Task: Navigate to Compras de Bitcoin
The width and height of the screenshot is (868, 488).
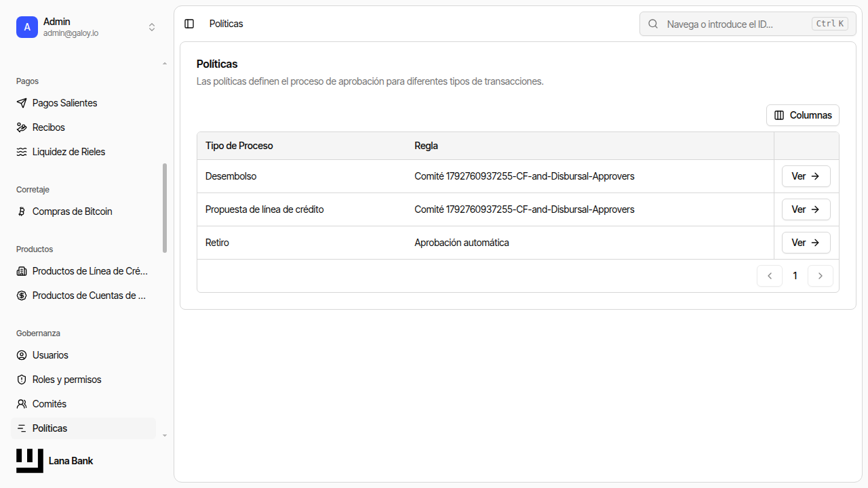Action: pos(83,211)
